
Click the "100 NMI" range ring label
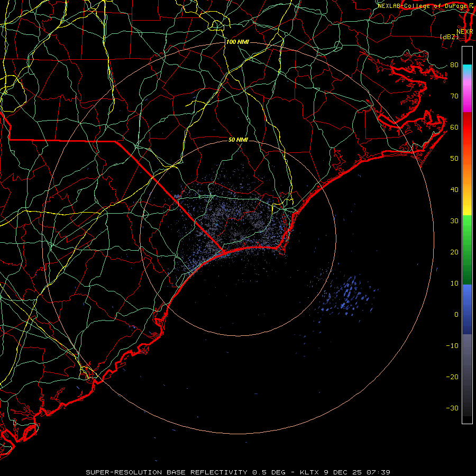point(237,42)
